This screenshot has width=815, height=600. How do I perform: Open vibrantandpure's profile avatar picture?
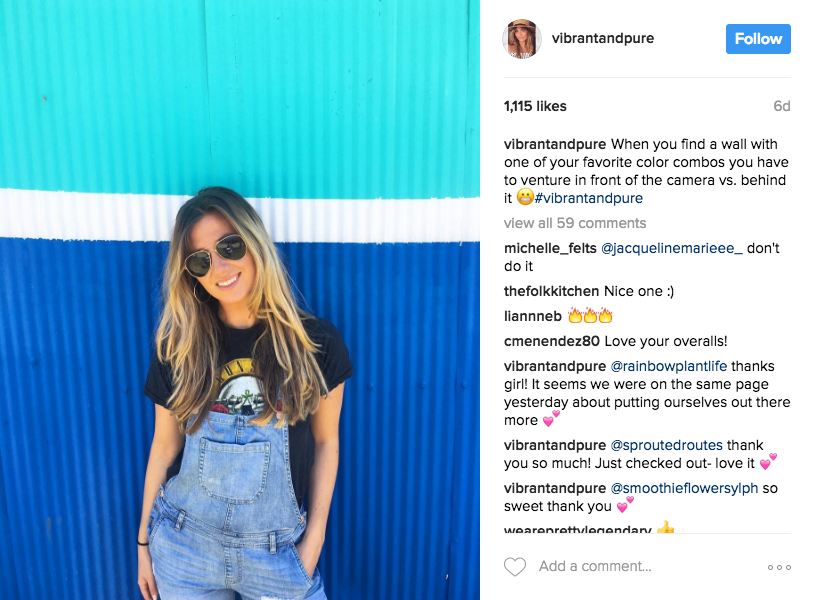522,38
